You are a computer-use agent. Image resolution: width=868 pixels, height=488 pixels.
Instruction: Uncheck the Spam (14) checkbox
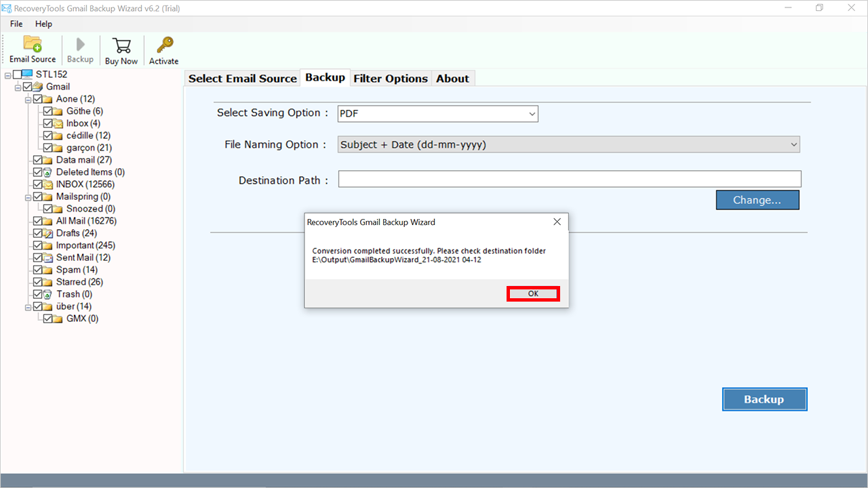click(x=37, y=270)
